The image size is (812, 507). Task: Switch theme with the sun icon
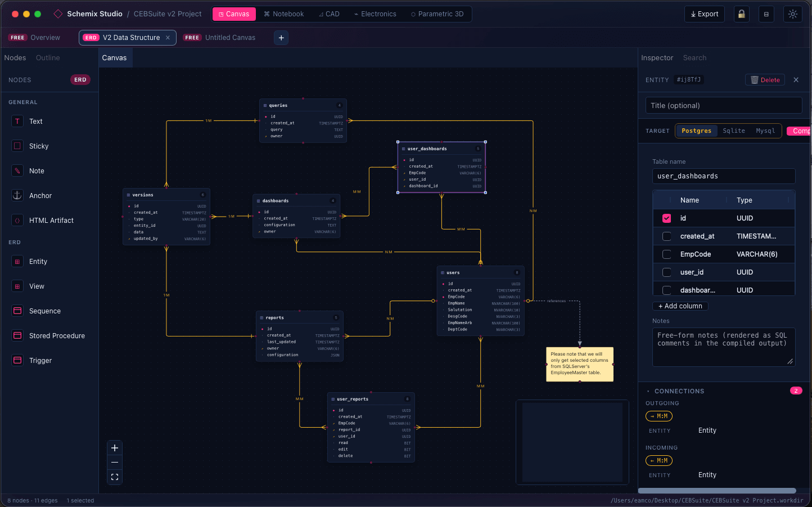tap(793, 14)
